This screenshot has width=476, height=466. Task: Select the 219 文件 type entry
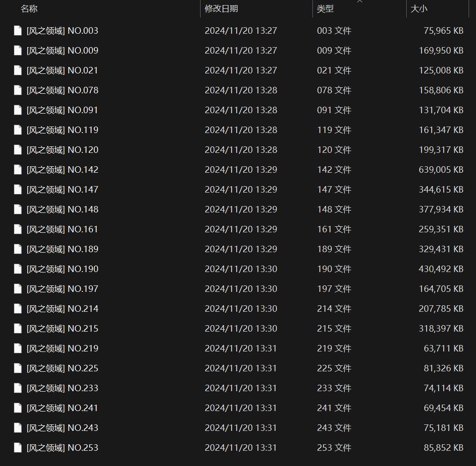point(334,348)
